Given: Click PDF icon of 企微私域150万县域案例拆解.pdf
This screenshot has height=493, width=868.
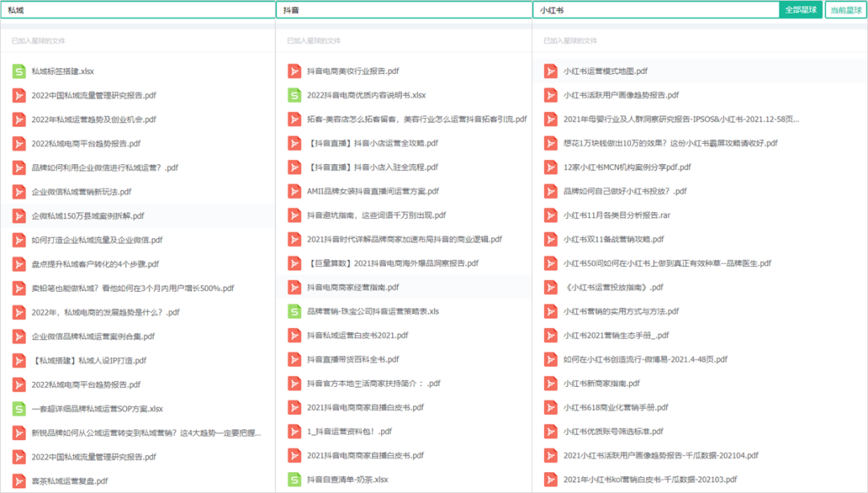Looking at the screenshot, I should pyautogui.click(x=18, y=216).
